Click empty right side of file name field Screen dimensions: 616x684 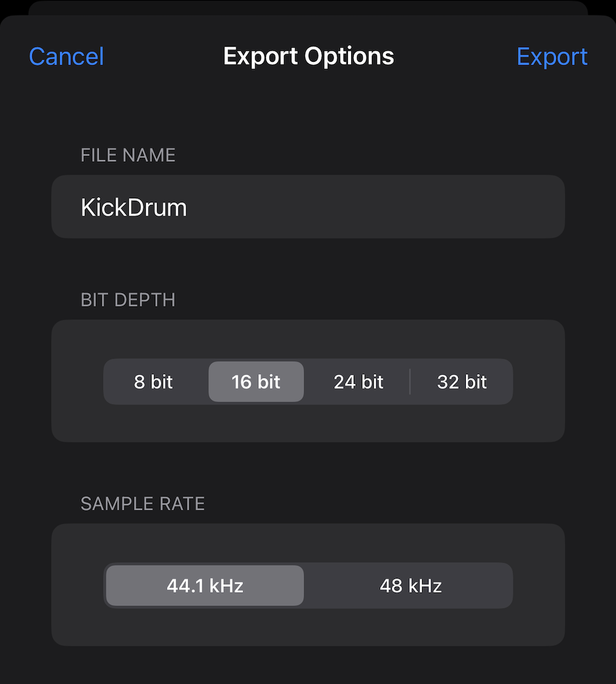pyautogui.click(x=451, y=207)
